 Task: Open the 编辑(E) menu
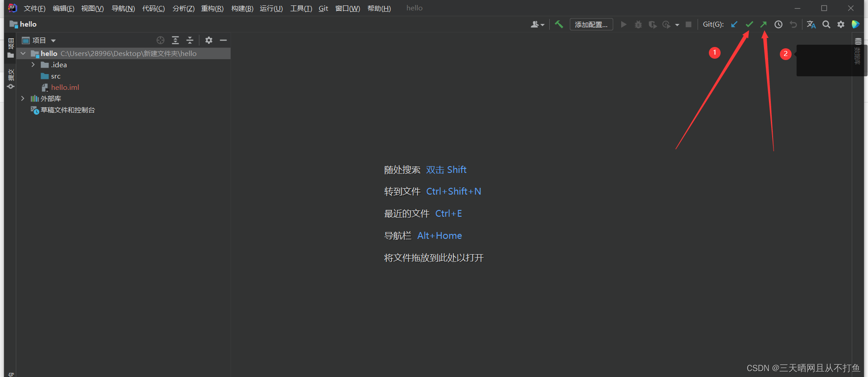[63, 8]
